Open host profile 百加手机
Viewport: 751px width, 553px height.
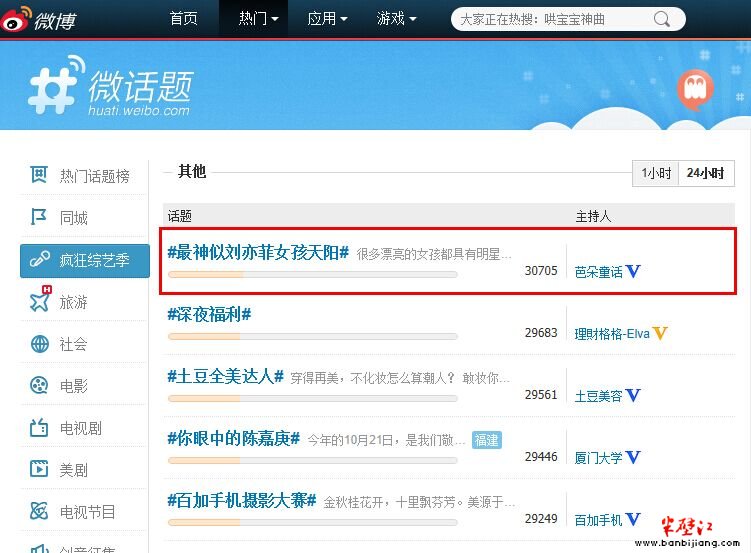(599, 519)
